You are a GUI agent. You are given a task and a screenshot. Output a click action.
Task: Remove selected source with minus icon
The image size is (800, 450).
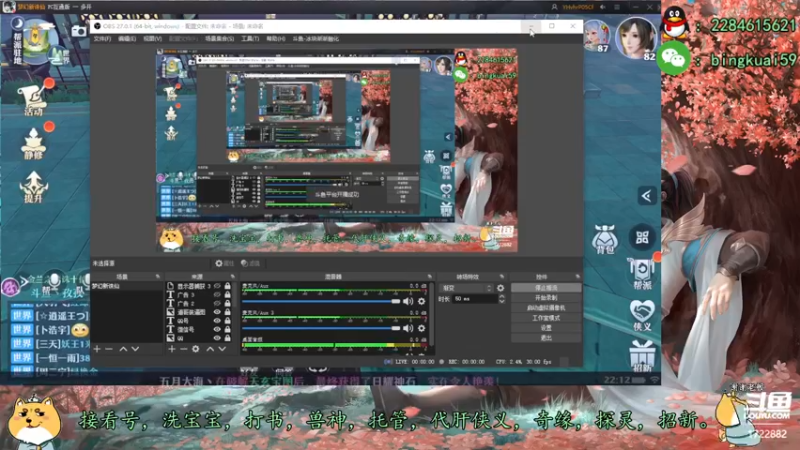(184, 349)
